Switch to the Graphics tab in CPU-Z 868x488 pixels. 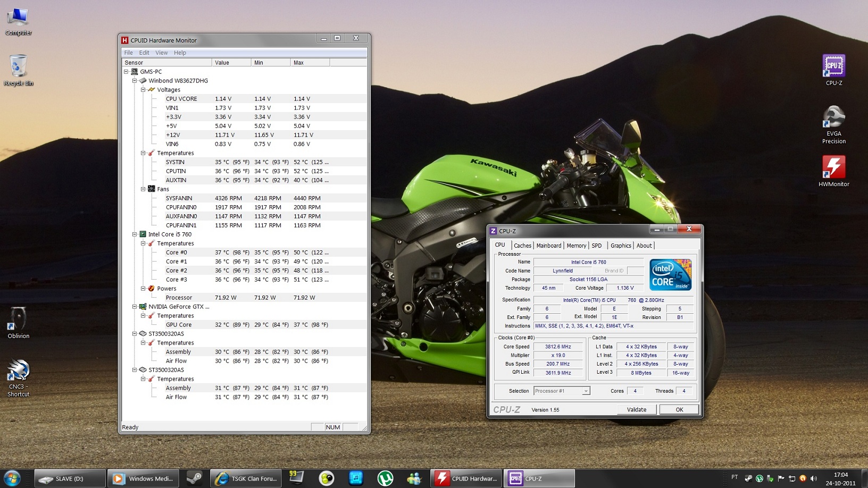pos(620,246)
